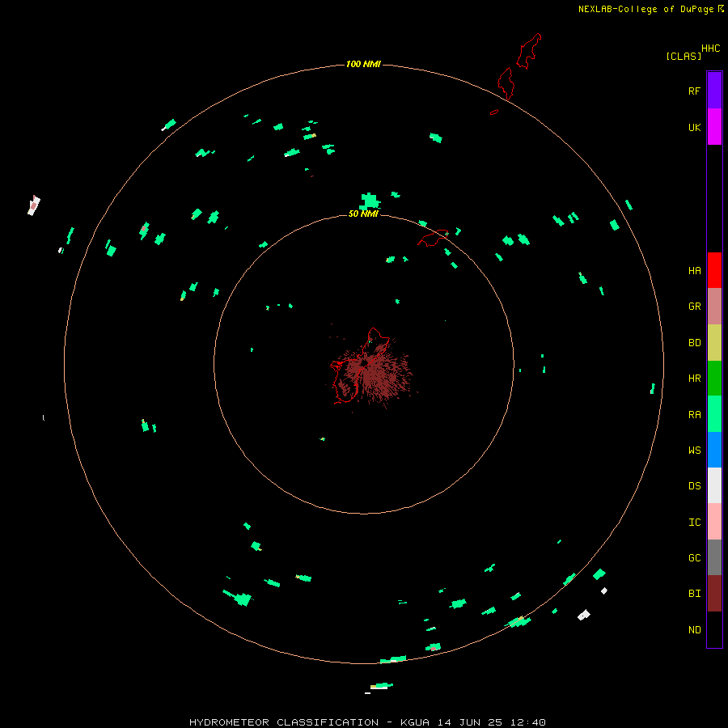This screenshot has height=728, width=728.
Task: Click the IC legend label
Action: [694, 523]
